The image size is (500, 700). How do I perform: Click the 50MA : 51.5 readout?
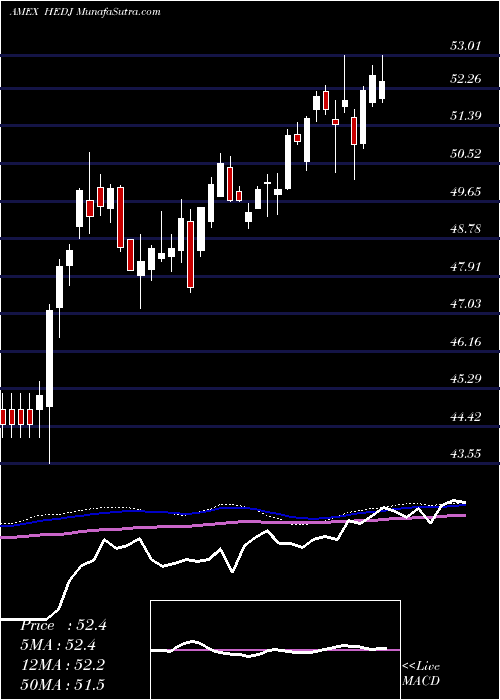coord(62,684)
